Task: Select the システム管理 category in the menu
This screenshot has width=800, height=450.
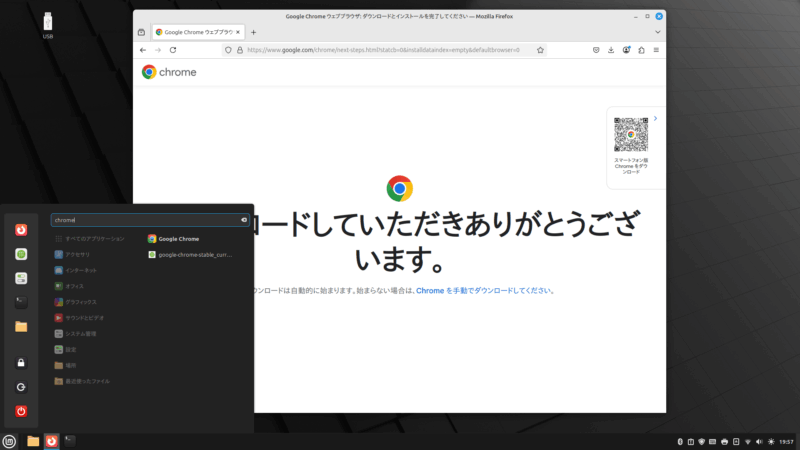Action: coord(75,334)
